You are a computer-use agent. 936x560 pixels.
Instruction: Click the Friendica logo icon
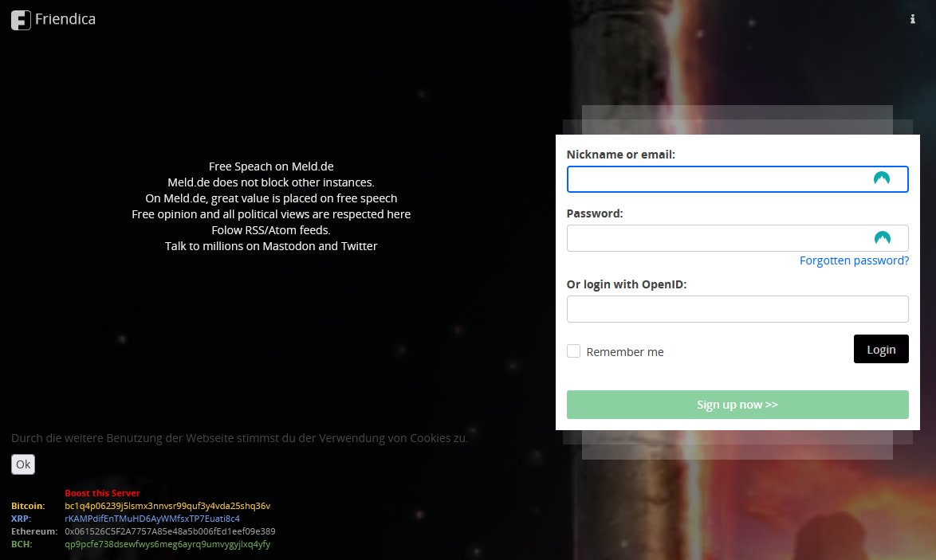click(x=21, y=20)
